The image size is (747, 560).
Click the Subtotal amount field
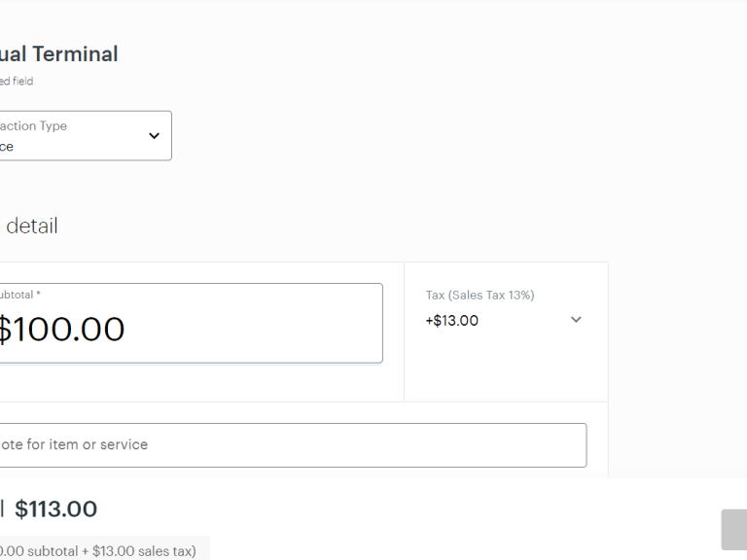click(195, 323)
